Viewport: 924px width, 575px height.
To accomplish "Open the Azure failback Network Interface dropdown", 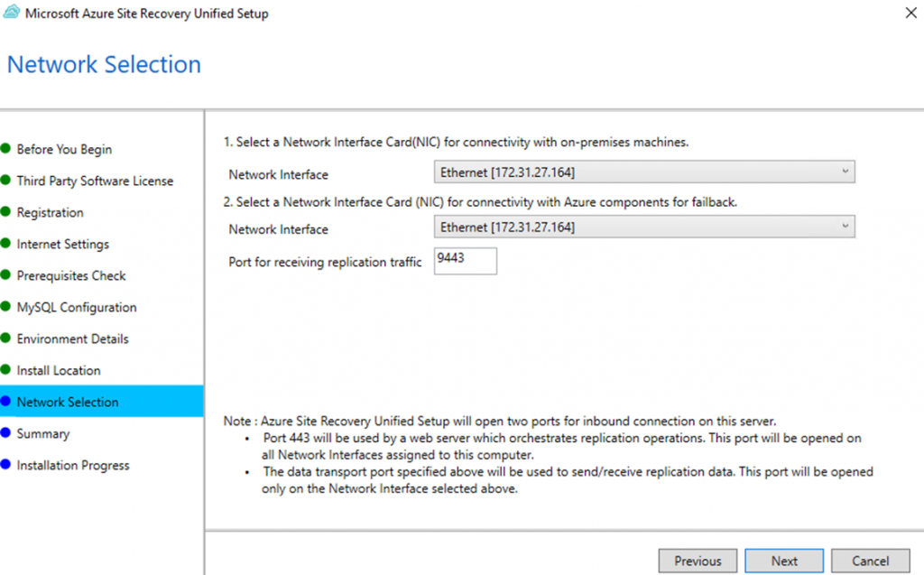I will (x=644, y=227).
